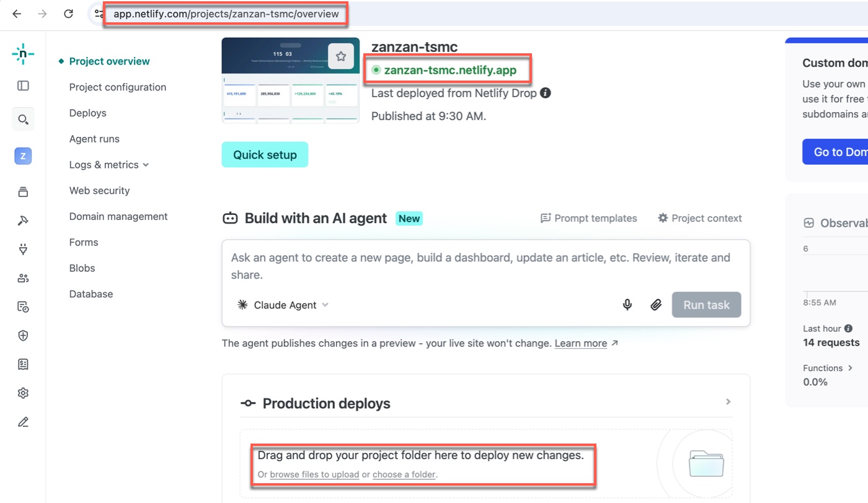
Task: Click the browser address bar URL
Action: 226,14
